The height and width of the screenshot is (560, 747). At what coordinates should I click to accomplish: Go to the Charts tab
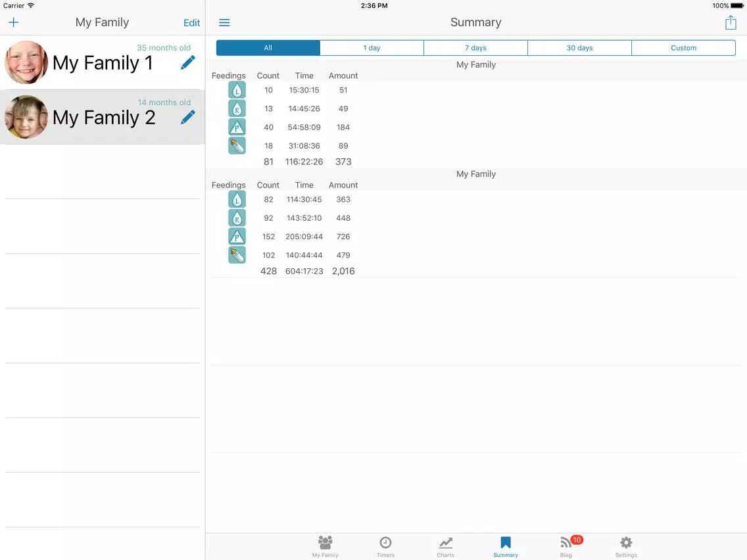446,546
